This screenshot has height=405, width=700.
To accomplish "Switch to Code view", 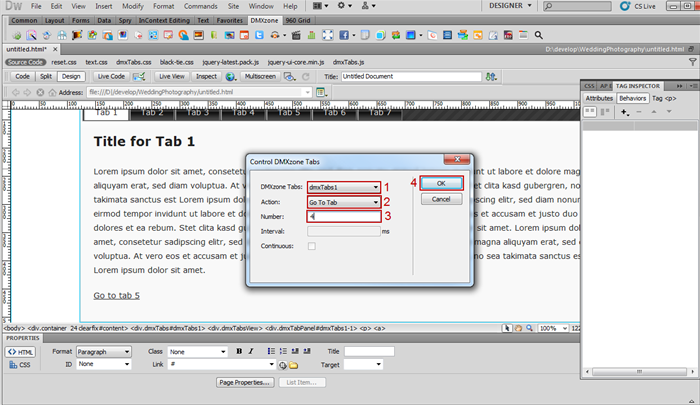I will point(22,76).
